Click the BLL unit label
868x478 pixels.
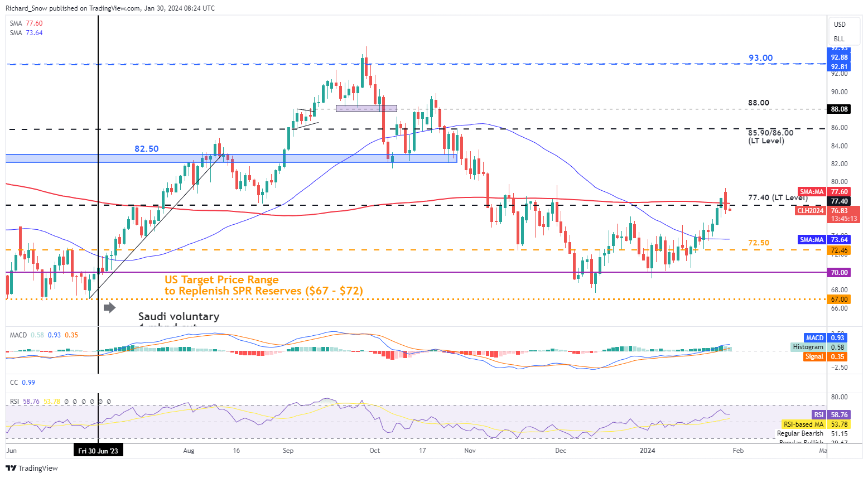[x=839, y=39]
